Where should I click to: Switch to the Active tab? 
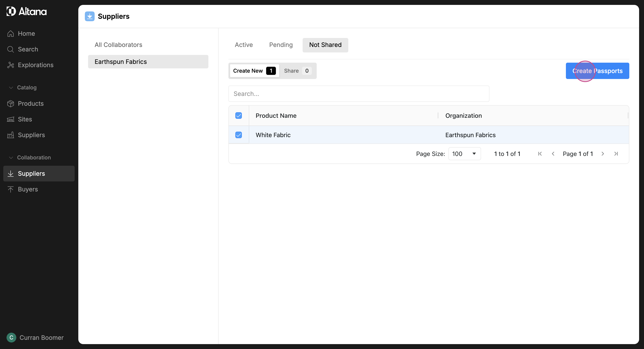[x=243, y=45]
